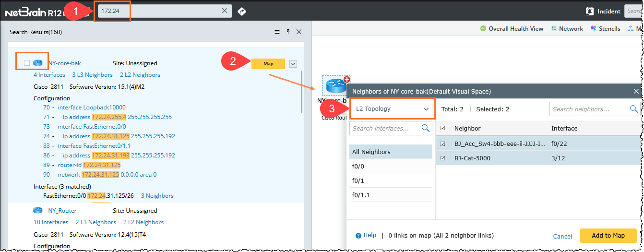Click the NetBrain R12 logo

point(33,12)
